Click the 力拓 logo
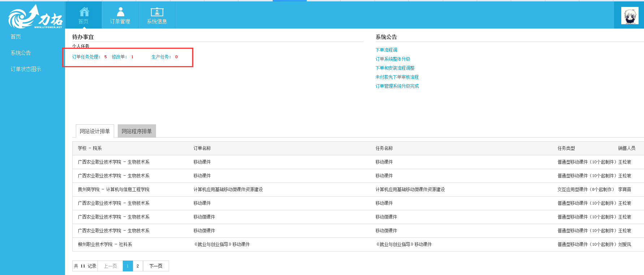This screenshot has height=275, width=644. pos(35,17)
